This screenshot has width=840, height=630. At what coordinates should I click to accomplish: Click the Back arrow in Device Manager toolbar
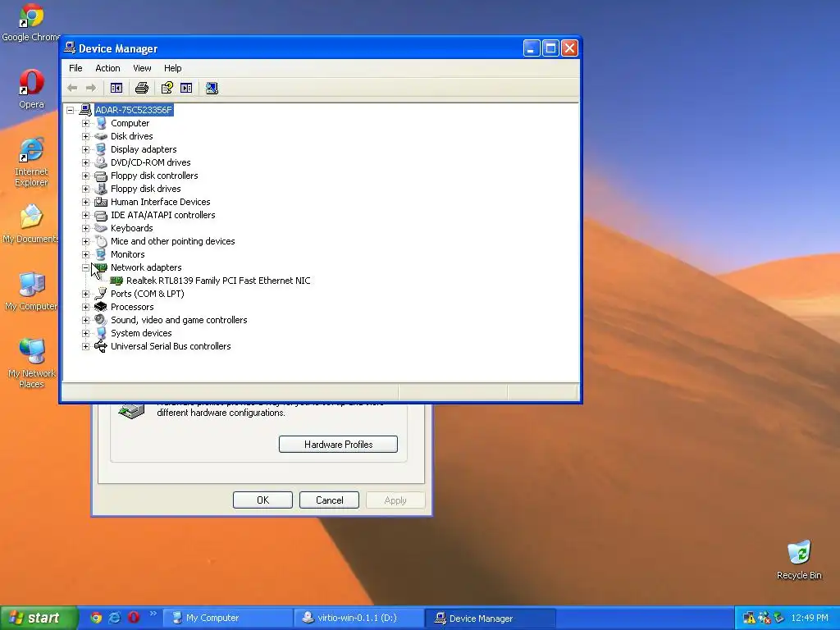[x=72, y=88]
